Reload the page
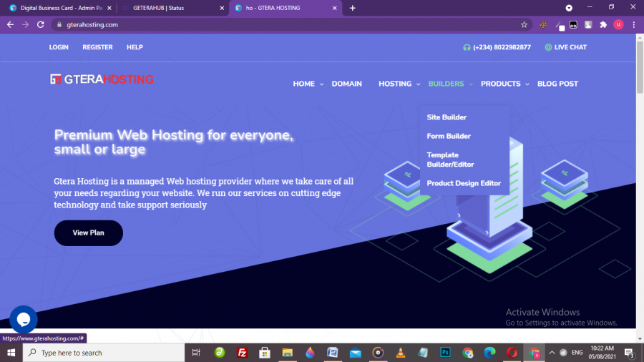The image size is (644, 362). click(x=40, y=24)
